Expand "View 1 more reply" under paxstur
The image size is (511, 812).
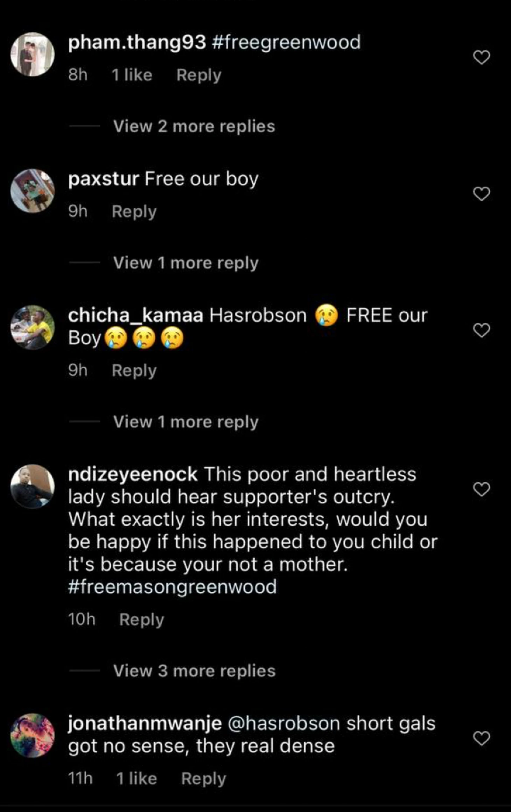click(x=186, y=263)
